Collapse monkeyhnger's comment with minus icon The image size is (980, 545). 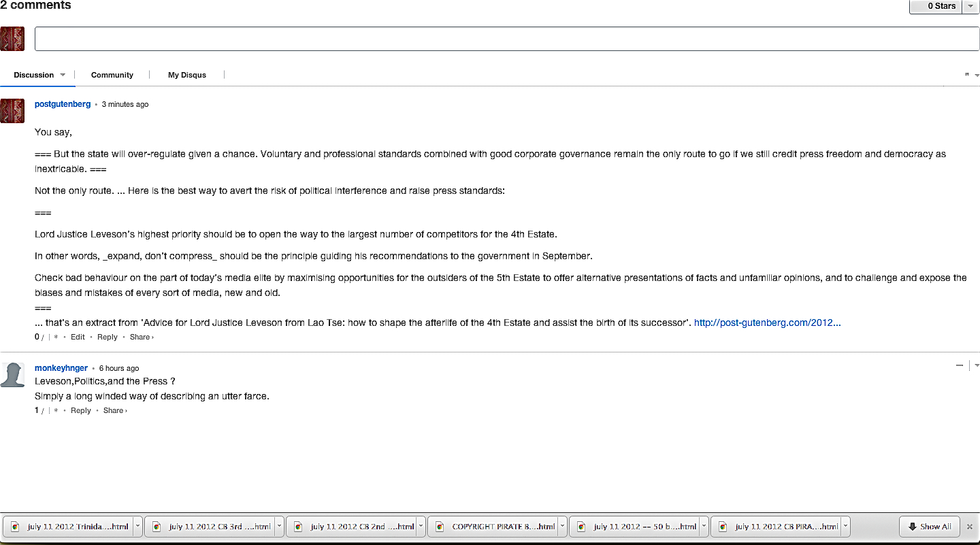pos(960,365)
